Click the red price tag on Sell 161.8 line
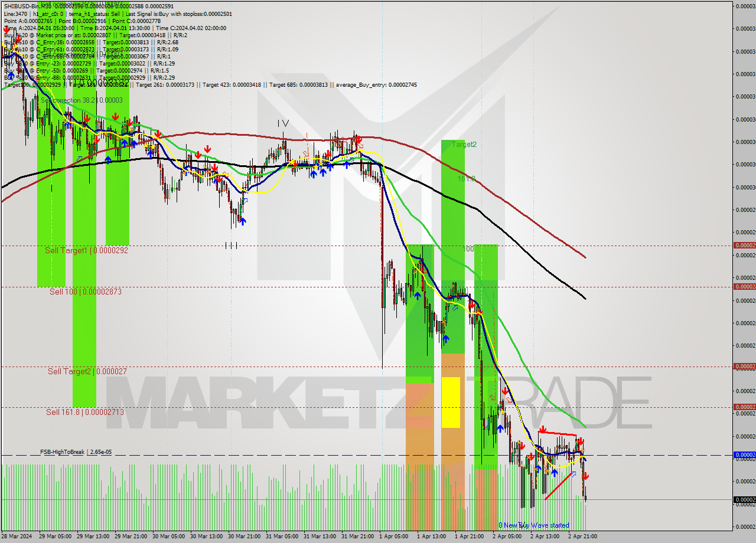 [x=744, y=407]
